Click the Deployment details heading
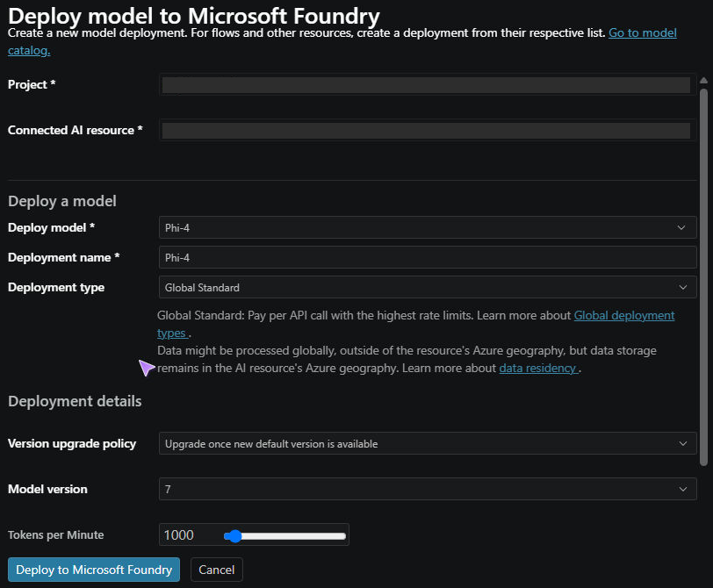This screenshot has height=588, width=713. [75, 401]
